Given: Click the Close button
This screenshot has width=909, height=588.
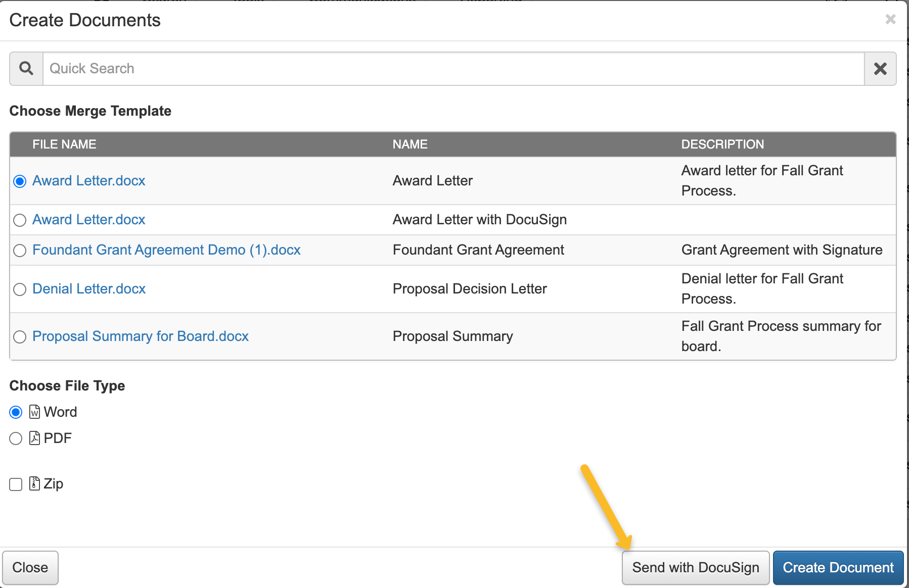Looking at the screenshot, I should point(30,567).
